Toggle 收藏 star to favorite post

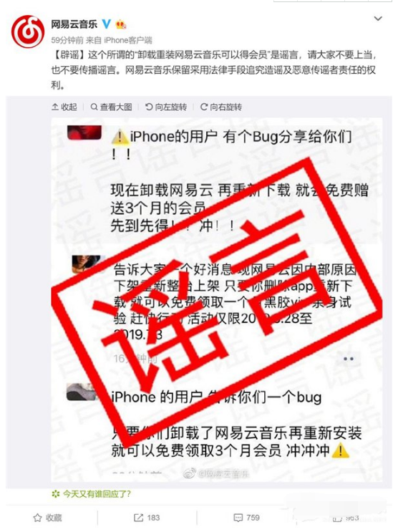pyautogui.click(x=48, y=518)
